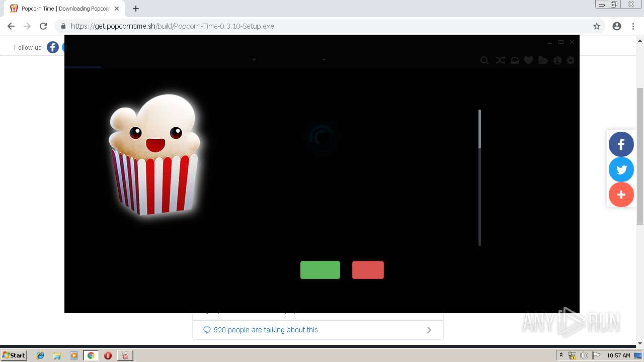Open a new Chrome tab
The width and height of the screenshot is (644, 362).
(x=136, y=9)
